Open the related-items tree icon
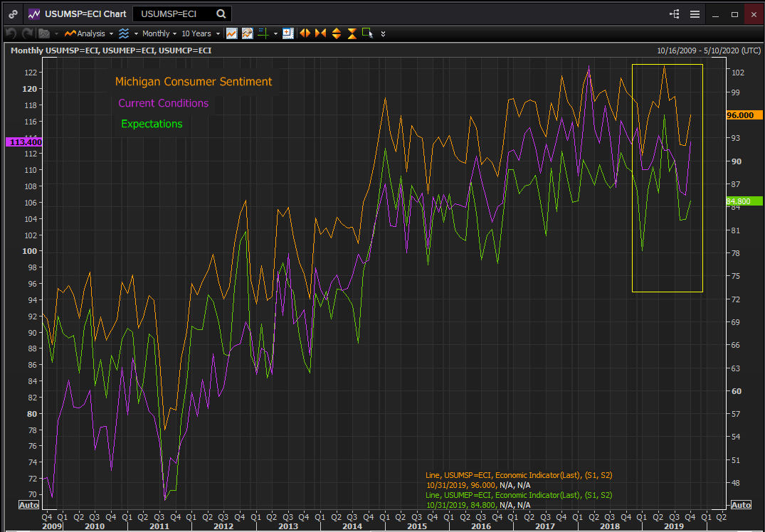This screenshot has width=765, height=532. [675, 14]
